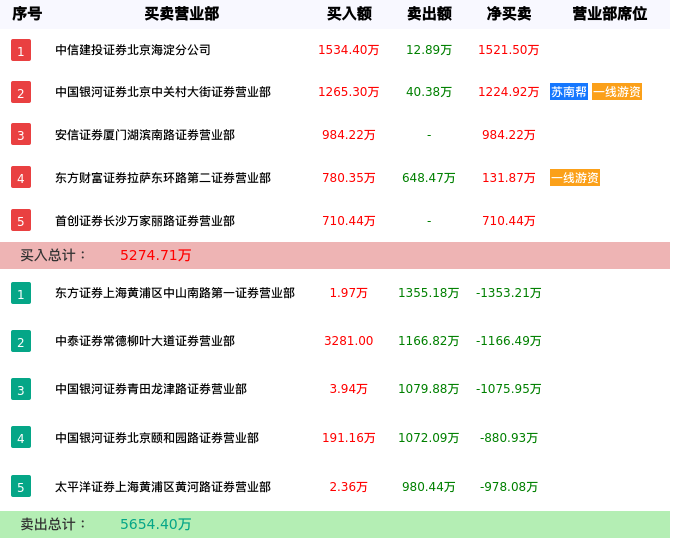676x540 pixels.
Task: Click the 买卖营业部 column header
Action: [182, 14]
